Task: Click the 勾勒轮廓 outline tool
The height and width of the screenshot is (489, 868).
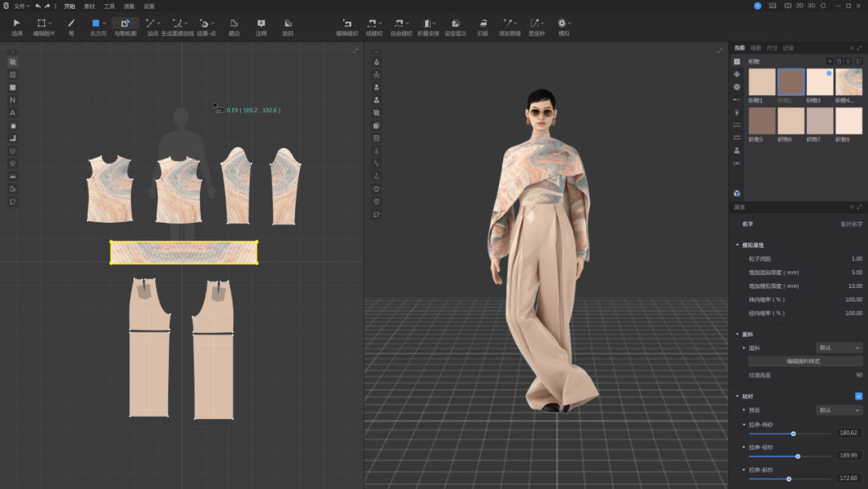Action: 125,24
